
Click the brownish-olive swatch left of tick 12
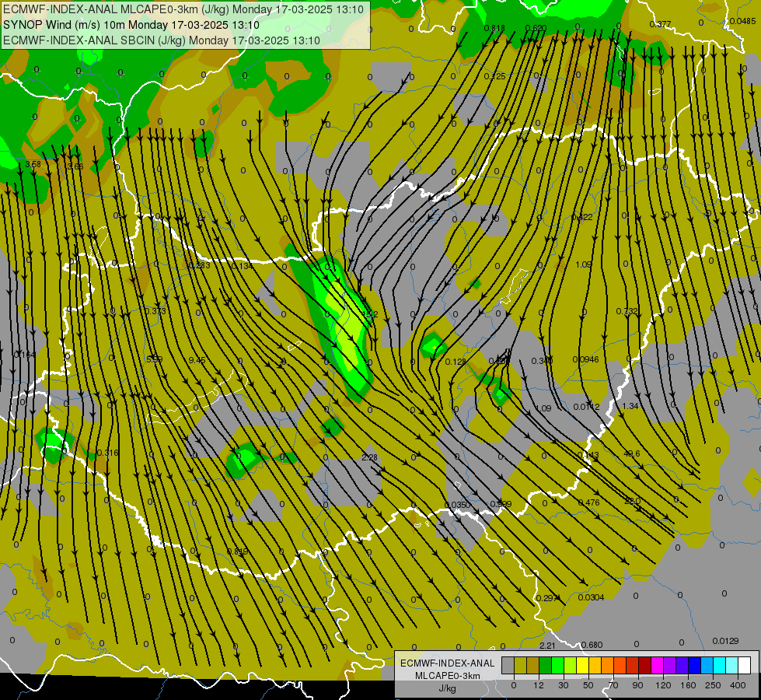533,665
